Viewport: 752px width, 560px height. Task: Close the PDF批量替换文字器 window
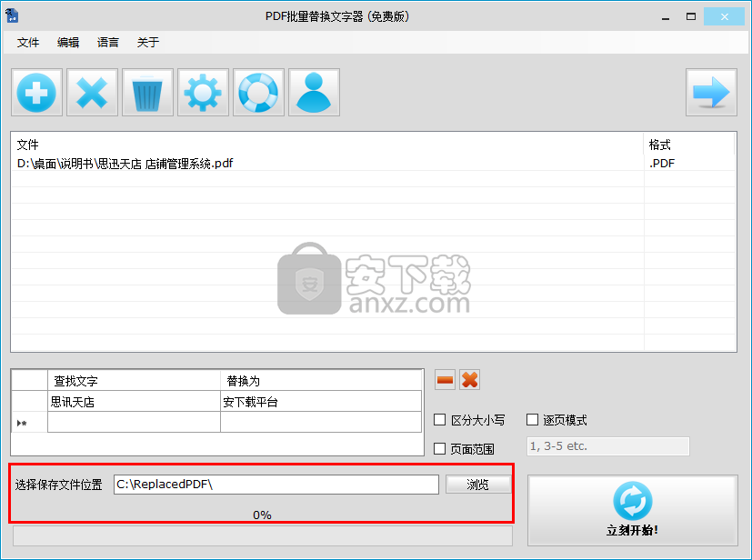pos(724,16)
